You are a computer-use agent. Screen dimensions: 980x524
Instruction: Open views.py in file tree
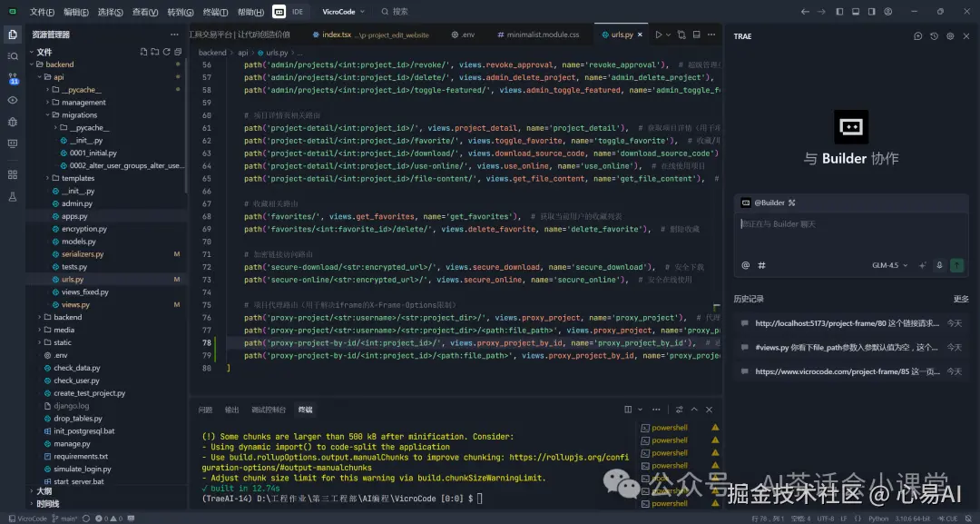coord(75,304)
